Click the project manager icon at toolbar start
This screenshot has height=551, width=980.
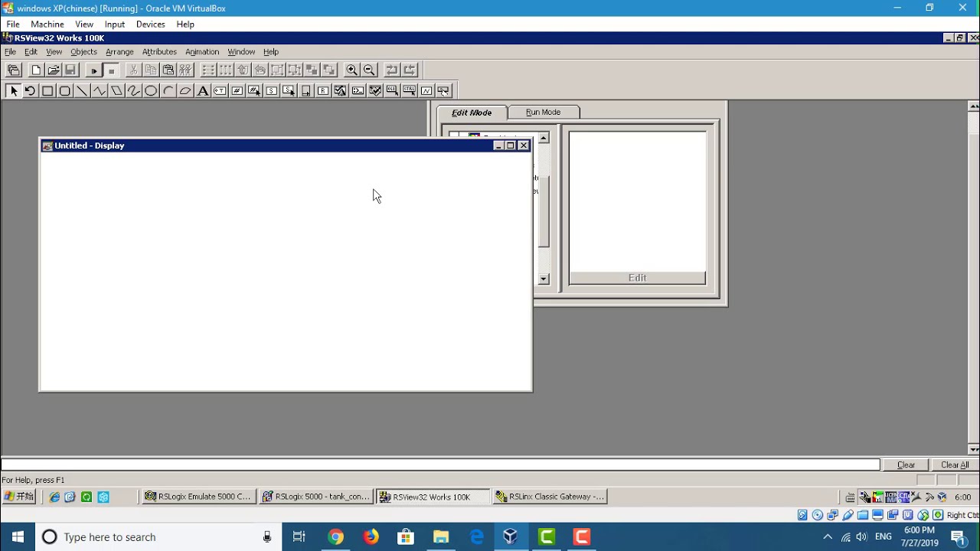click(13, 70)
